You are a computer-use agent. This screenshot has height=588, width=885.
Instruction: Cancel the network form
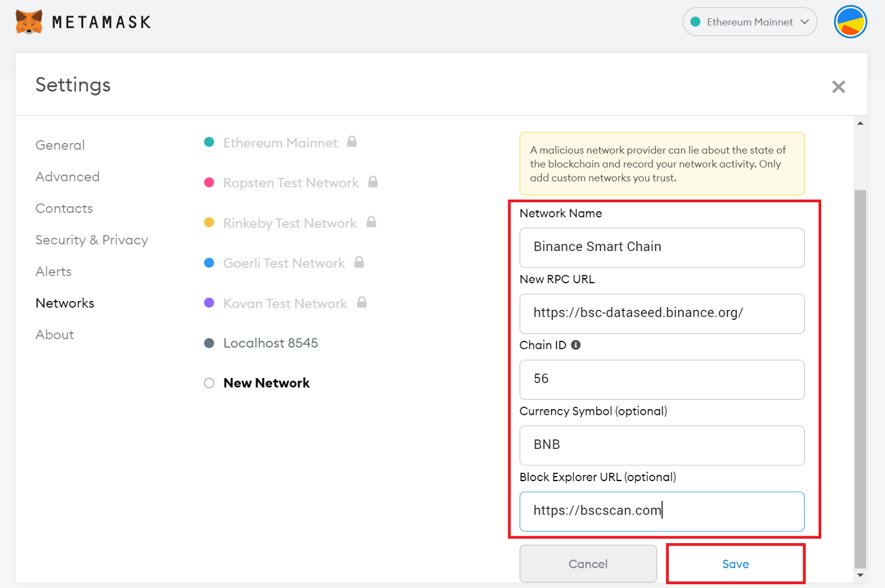coord(588,564)
